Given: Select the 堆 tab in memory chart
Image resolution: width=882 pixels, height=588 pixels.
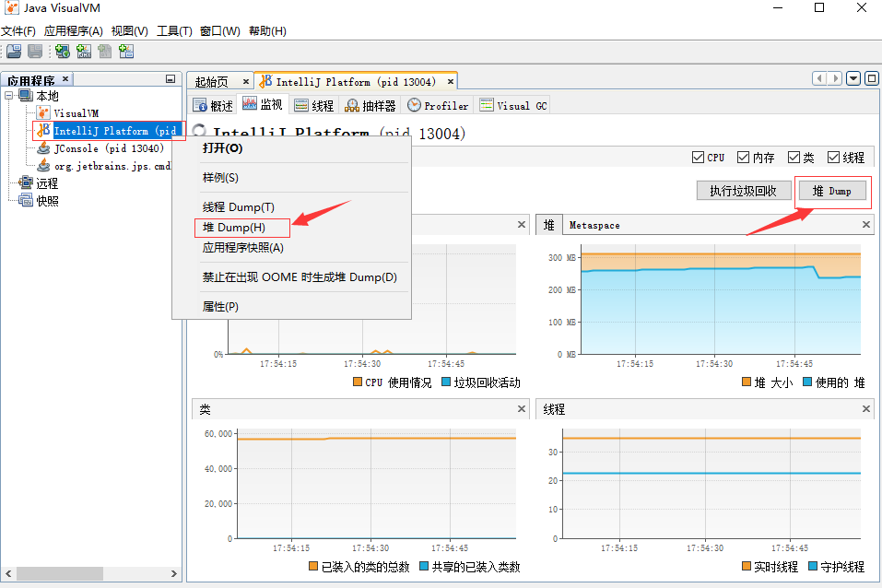Looking at the screenshot, I should pos(549,225).
